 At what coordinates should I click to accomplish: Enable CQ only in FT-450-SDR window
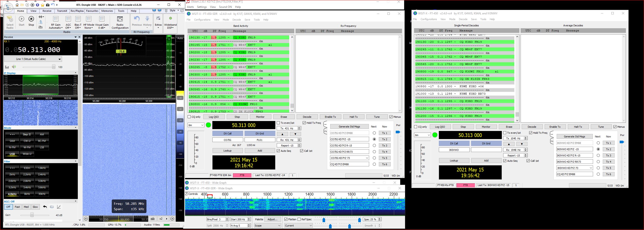coord(189,117)
